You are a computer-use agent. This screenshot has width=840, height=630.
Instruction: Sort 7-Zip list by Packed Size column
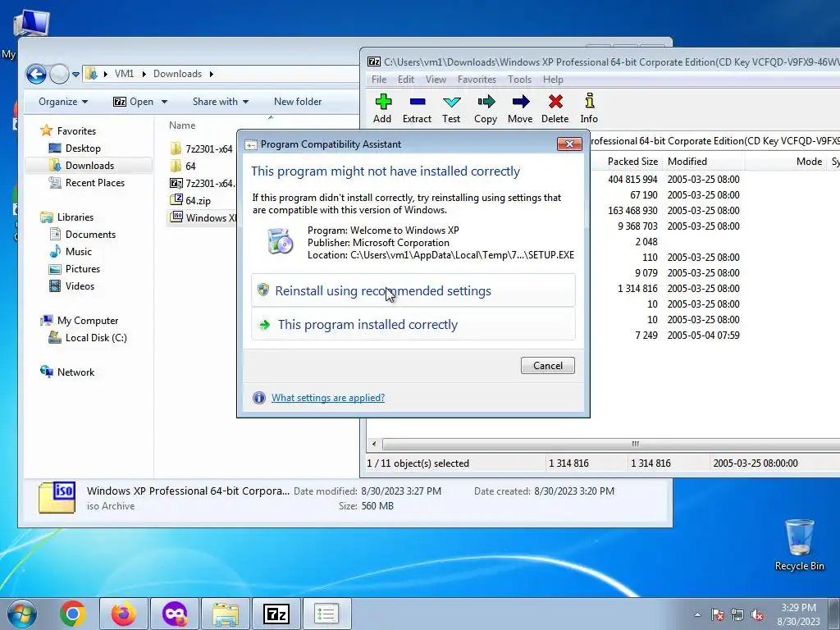632,162
